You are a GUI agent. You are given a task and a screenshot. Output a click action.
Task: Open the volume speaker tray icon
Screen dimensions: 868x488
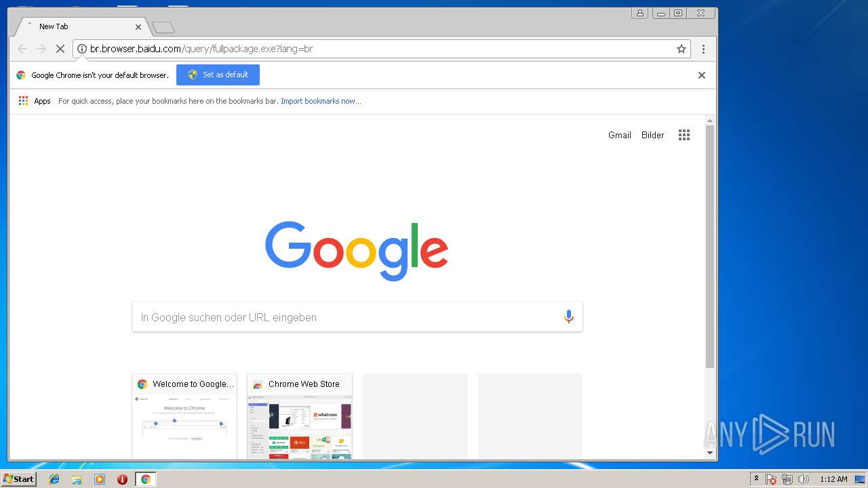point(804,479)
